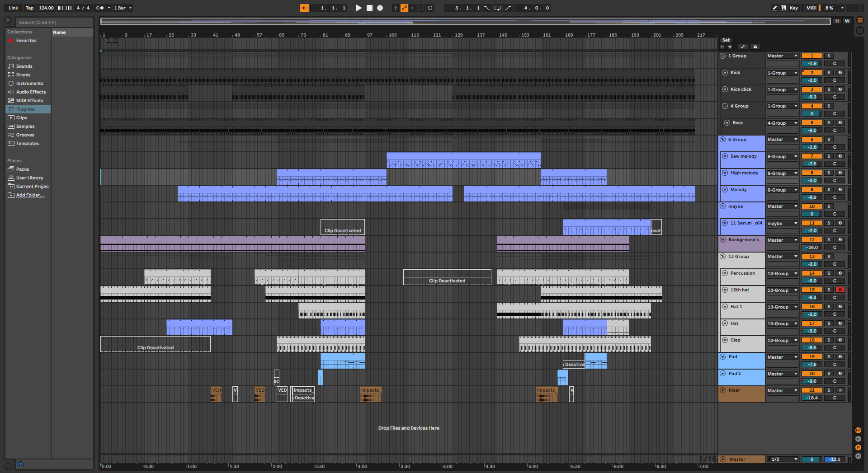The width and height of the screenshot is (868, 473).
Task: Open the Quantization menu showing 1 Bar
Action: [x=123, y=8]
